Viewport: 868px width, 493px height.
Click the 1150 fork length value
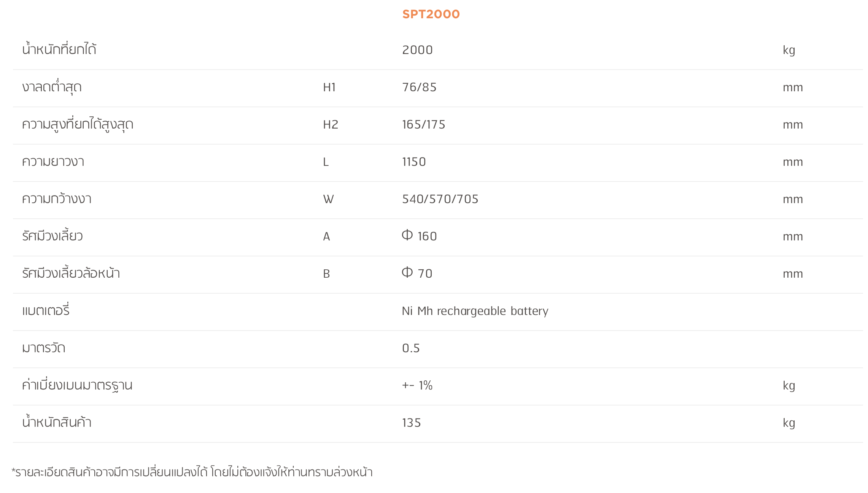pos(414,162)
